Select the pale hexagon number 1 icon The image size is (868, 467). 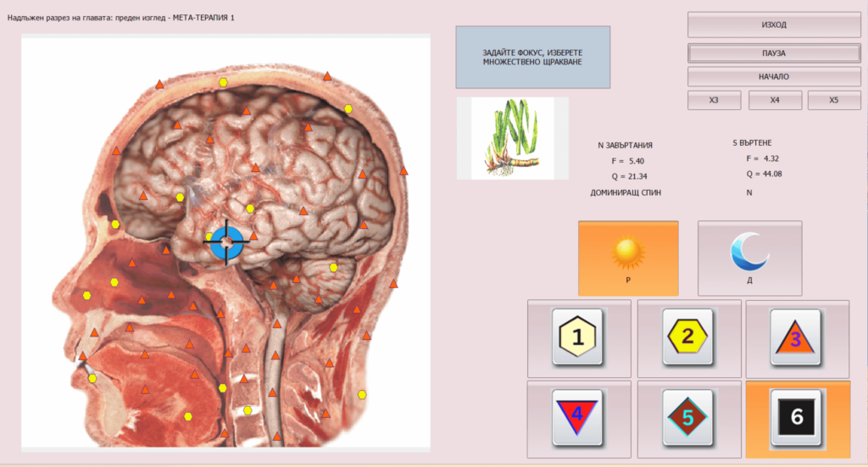pyautogui.click(x=577, y=337)
